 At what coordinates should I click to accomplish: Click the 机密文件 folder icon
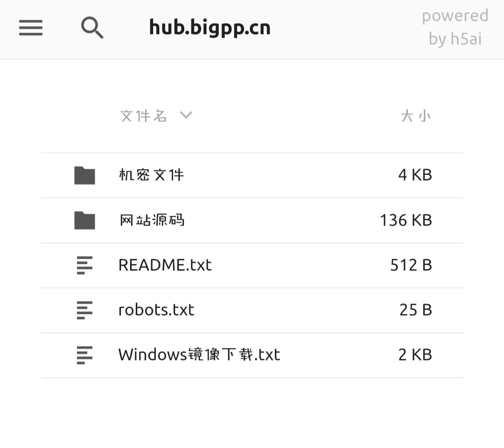[x=84, y=175]
